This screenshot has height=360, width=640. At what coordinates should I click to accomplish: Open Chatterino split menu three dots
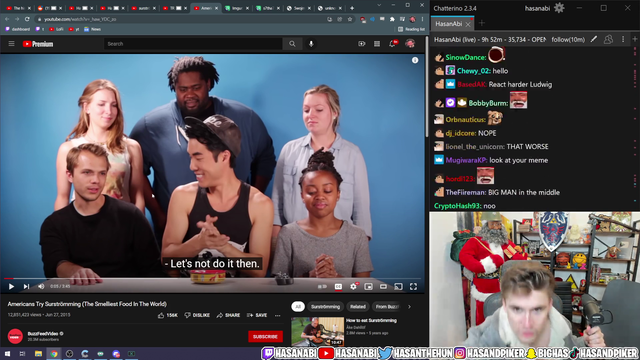coord(623,39)
